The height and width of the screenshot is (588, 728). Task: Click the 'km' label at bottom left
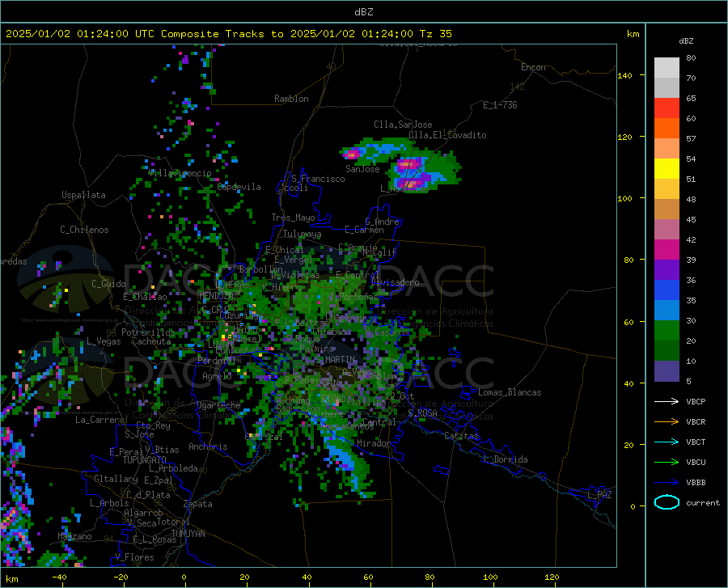(x=11, y=579)
